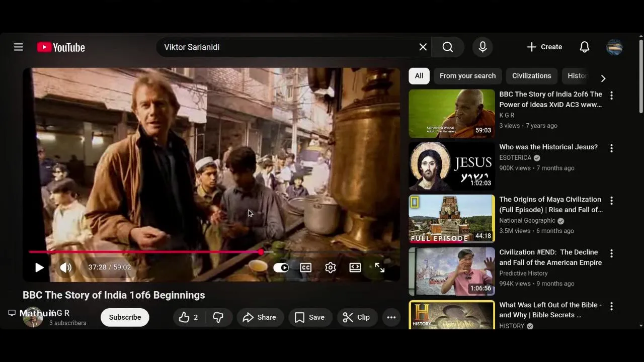Screen dimensions: 644x362
Task: Select the Civilizations chip
Action: [x=532, y=76]
